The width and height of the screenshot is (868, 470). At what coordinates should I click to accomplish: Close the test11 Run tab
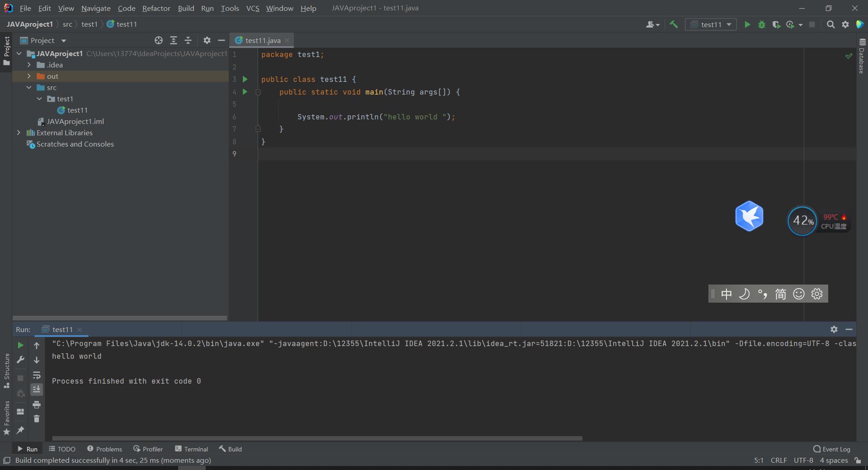coord(80,329)
